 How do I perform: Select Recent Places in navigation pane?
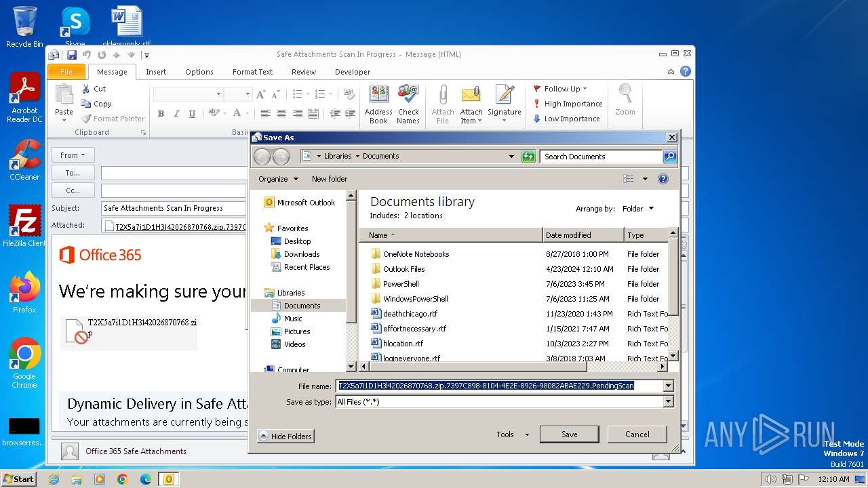(x=300, y=267)
